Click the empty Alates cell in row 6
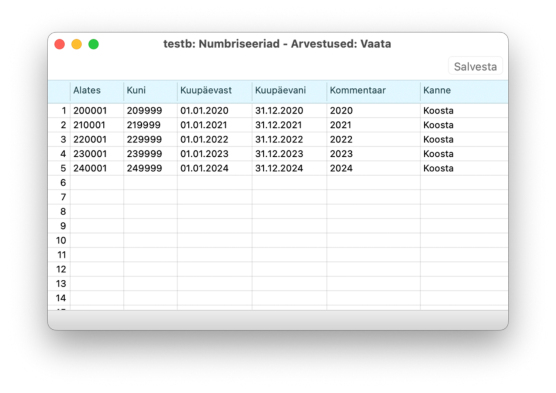This screenshot has width=556, height=393. [97, 183]
